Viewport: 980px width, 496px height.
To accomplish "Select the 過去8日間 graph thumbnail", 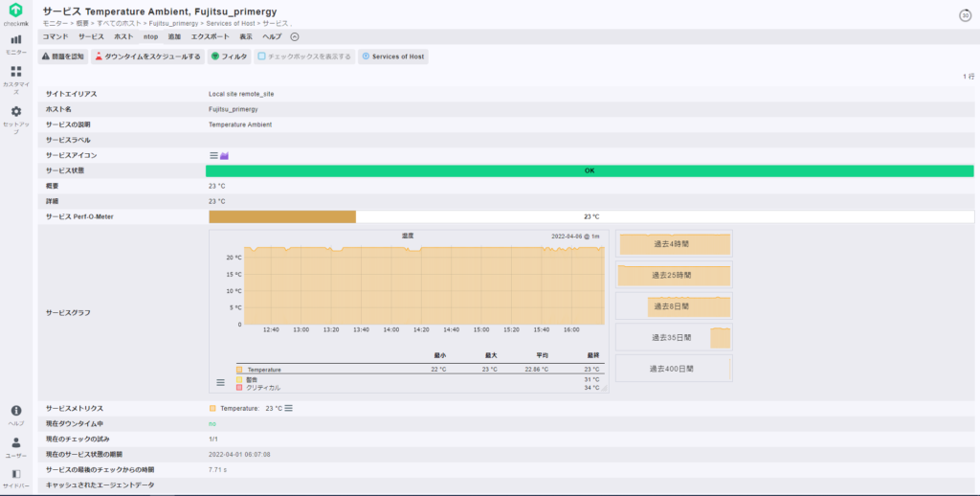I will 674,305.
